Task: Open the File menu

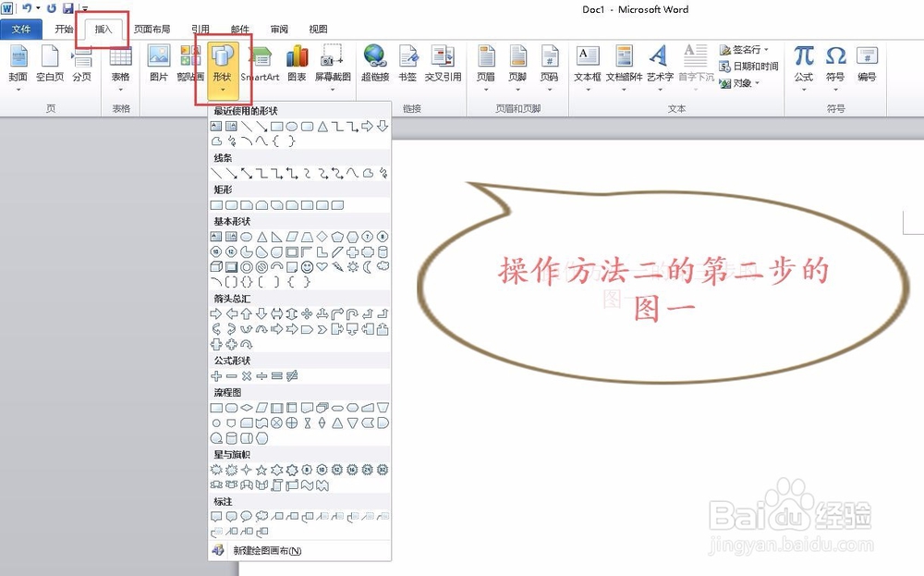Action: tap(22, 29)
